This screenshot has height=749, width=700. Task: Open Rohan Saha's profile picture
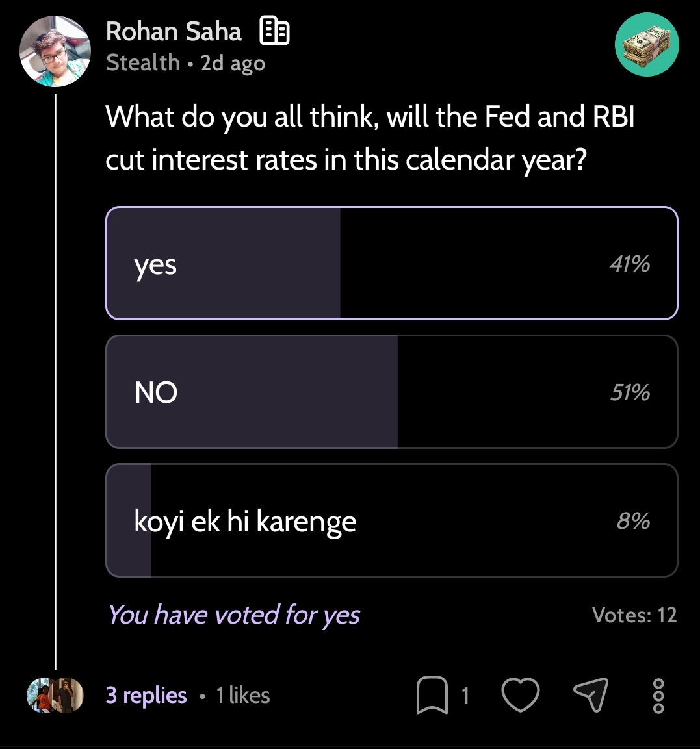55,51
